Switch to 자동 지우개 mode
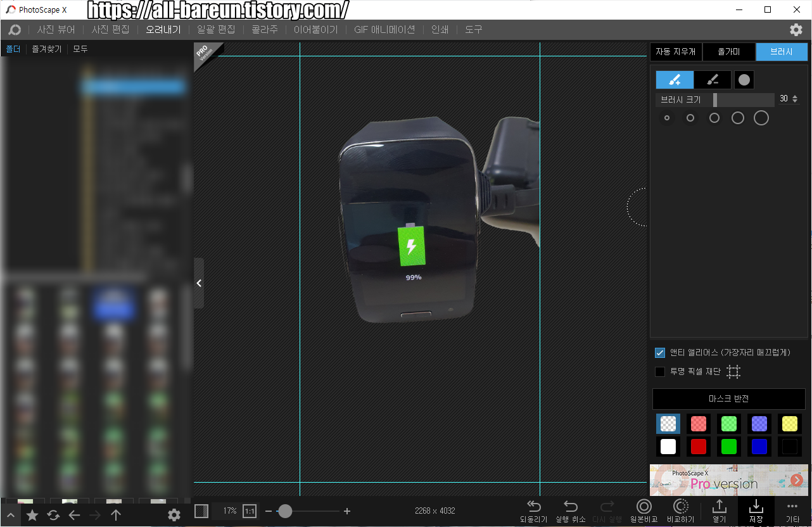 (x=676, y=52)
